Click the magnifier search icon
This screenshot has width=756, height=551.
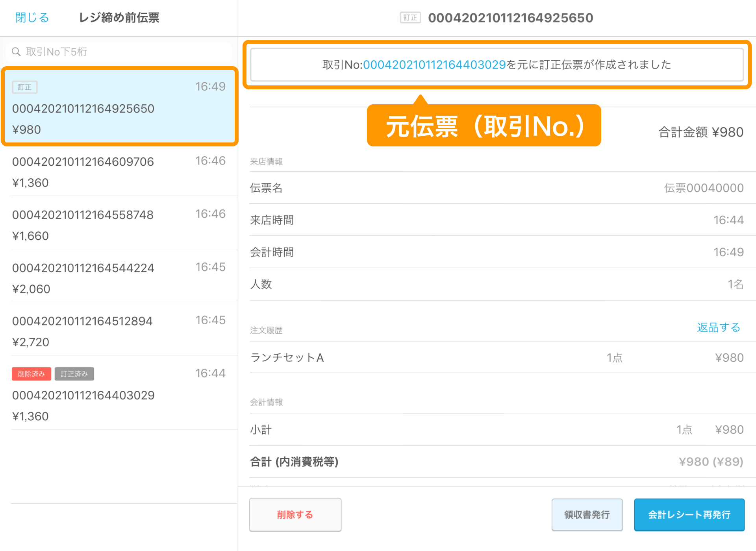coord(17,51)
